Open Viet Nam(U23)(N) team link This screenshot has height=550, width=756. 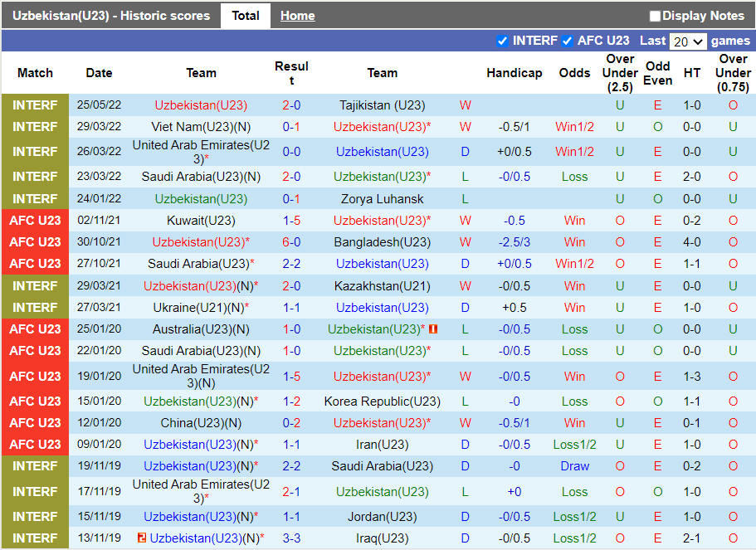click(x=201, y=127)
